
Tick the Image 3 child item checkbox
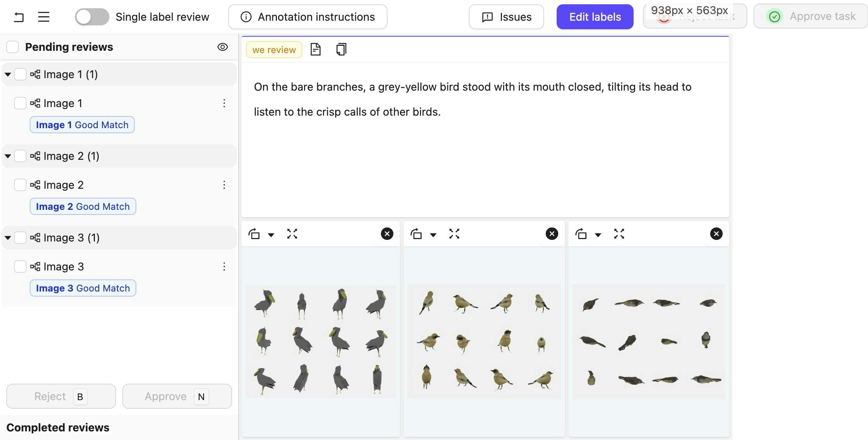(x=20, y=267)
